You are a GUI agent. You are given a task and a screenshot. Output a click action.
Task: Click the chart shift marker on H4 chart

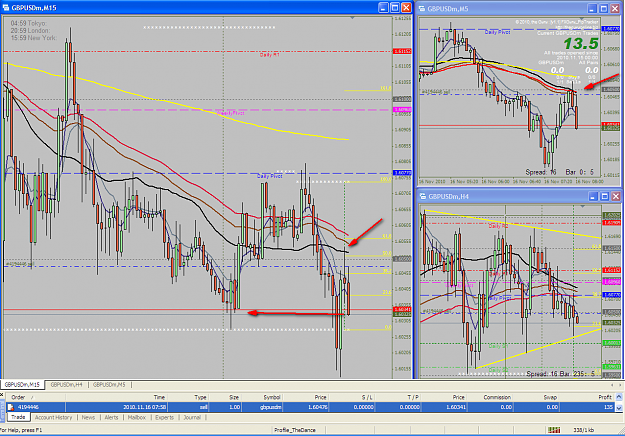coord(583,206)
